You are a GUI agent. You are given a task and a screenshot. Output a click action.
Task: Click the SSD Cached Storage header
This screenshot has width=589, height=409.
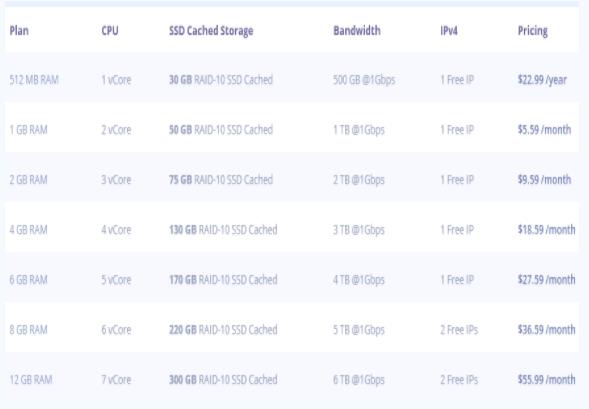tap(211, 31)
